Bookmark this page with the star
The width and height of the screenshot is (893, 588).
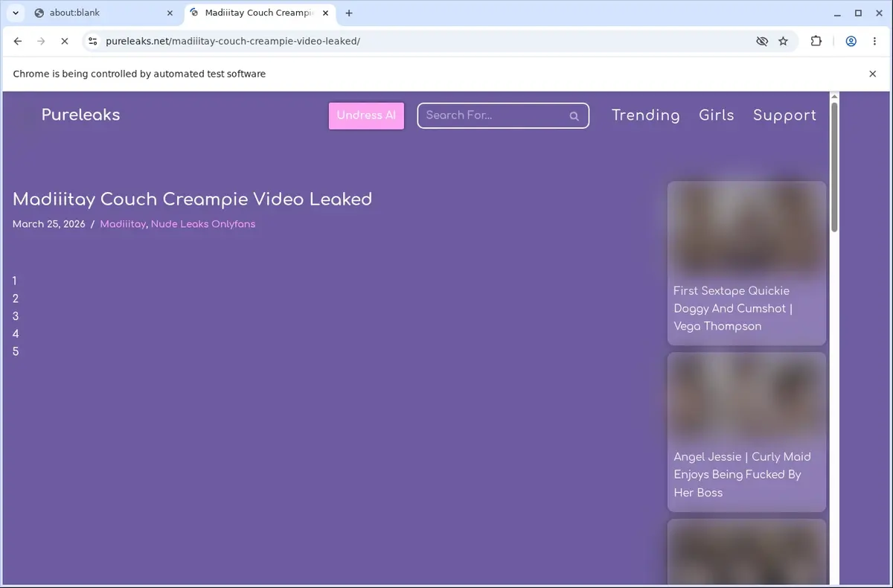coord(783,42)
